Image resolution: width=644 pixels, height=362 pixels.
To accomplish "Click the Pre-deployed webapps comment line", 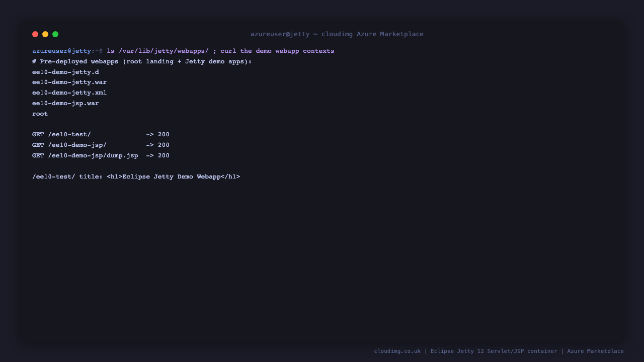I will 142,62.
